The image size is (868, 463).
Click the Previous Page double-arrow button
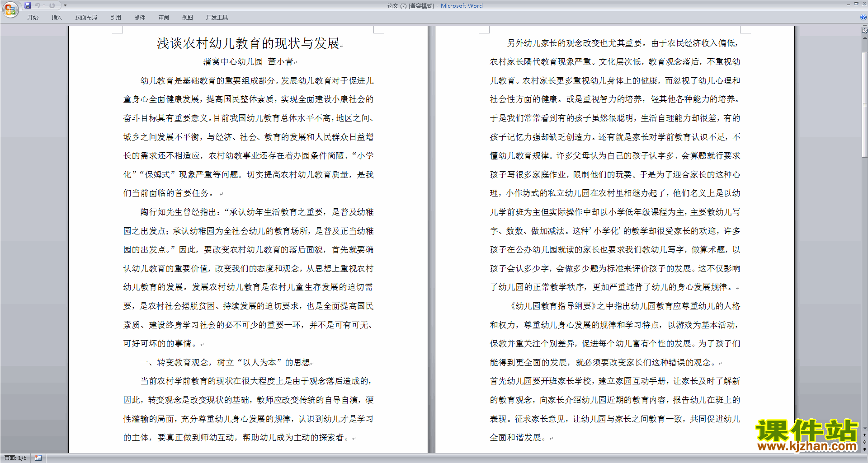pos(864,435)
